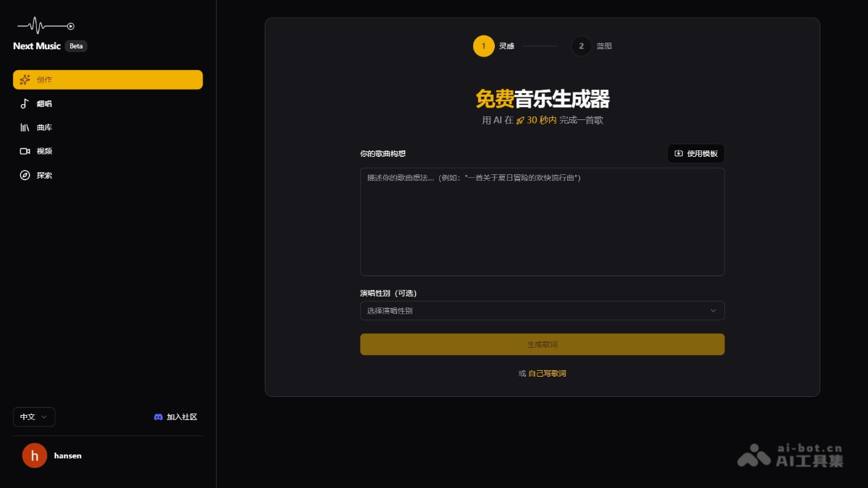Click the Beta badge next to Next Music
The image size is (868, 488).
click(x=76, y=46)
